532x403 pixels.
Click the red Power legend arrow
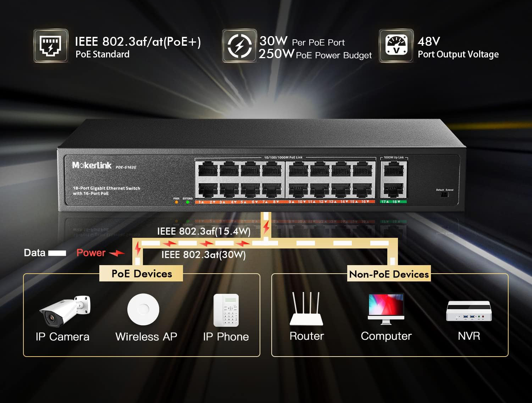117,253
